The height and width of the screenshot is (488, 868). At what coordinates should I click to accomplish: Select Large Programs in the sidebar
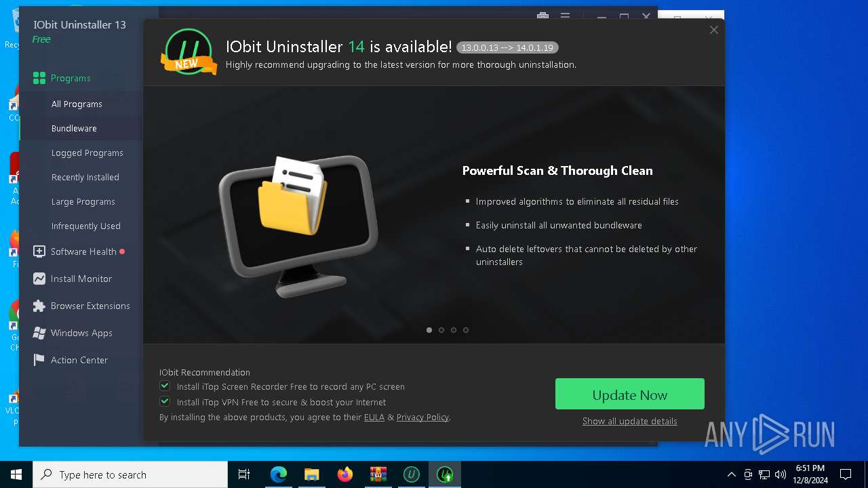click(x=83, y=201)
